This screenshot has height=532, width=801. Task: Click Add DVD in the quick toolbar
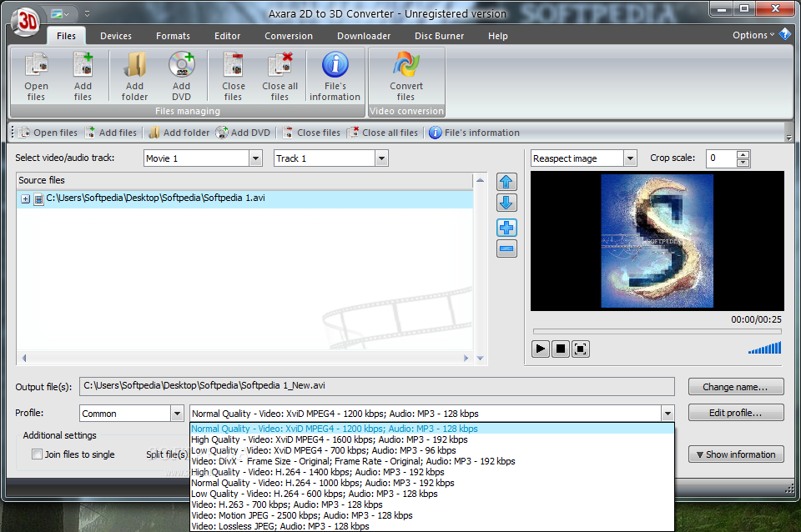coord(243,133)
